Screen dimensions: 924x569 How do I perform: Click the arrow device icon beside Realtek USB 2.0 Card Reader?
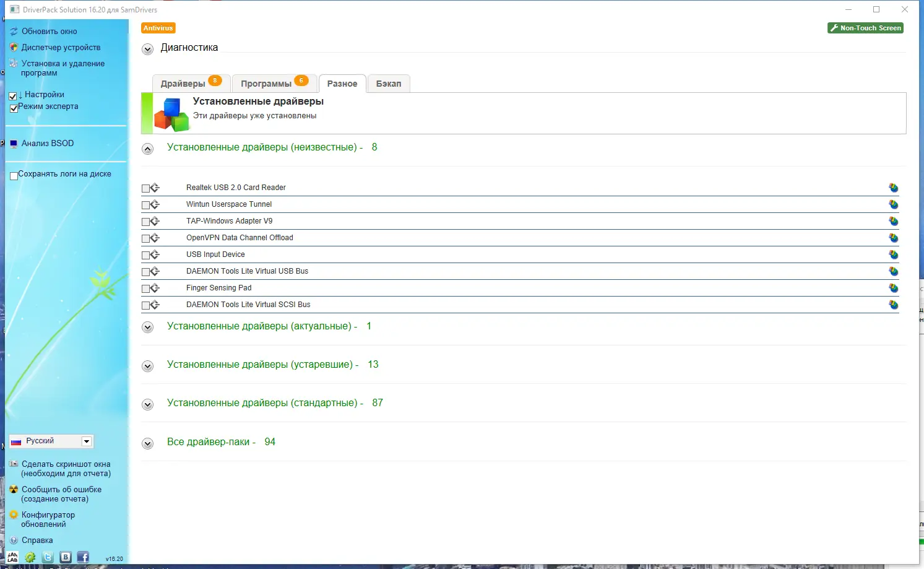155,188
